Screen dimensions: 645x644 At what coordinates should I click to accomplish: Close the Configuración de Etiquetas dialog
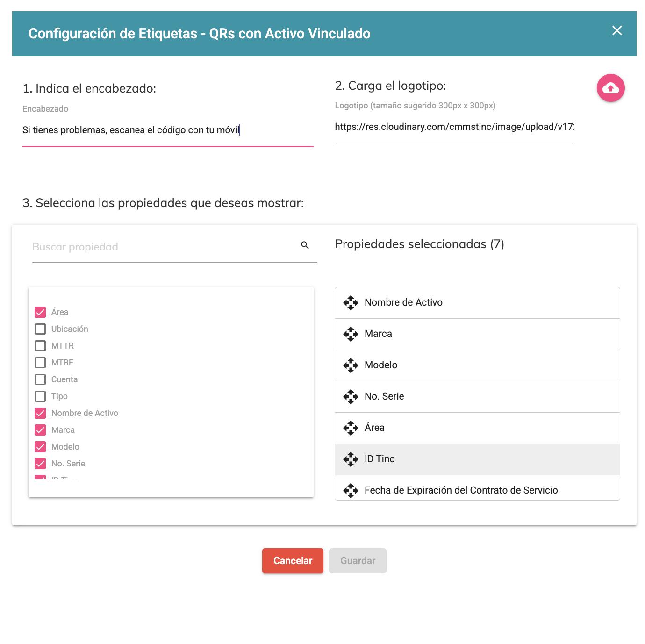[x=617, y=30]
